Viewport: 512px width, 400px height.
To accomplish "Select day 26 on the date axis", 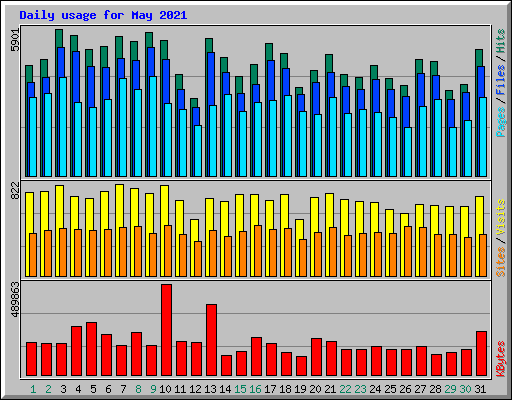I will 405,389.
